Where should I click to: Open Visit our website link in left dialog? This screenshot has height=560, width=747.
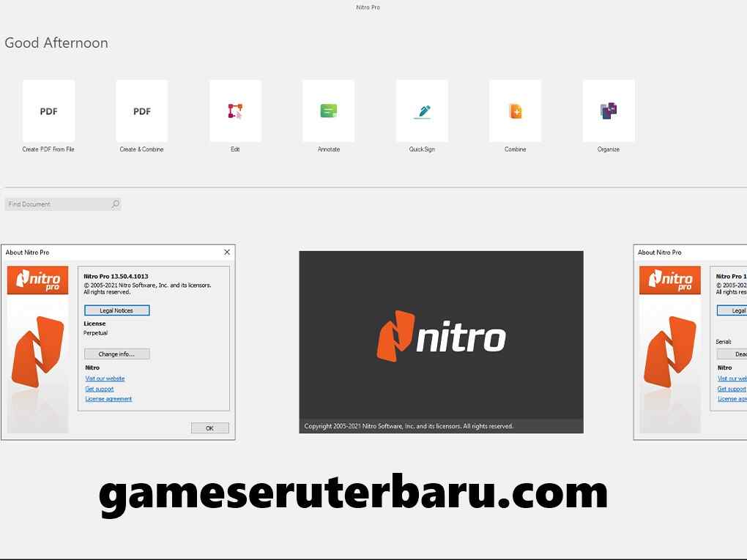point(105,378)
